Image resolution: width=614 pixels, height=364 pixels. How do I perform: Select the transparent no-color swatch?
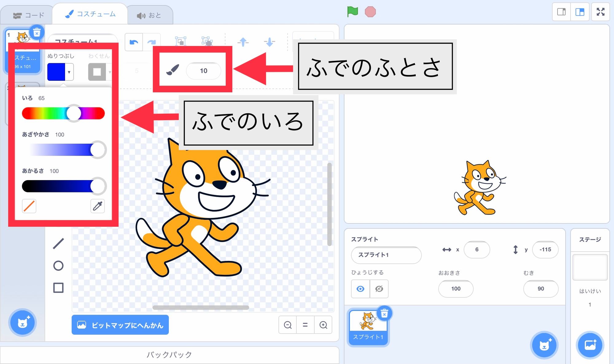coord(29,206)
